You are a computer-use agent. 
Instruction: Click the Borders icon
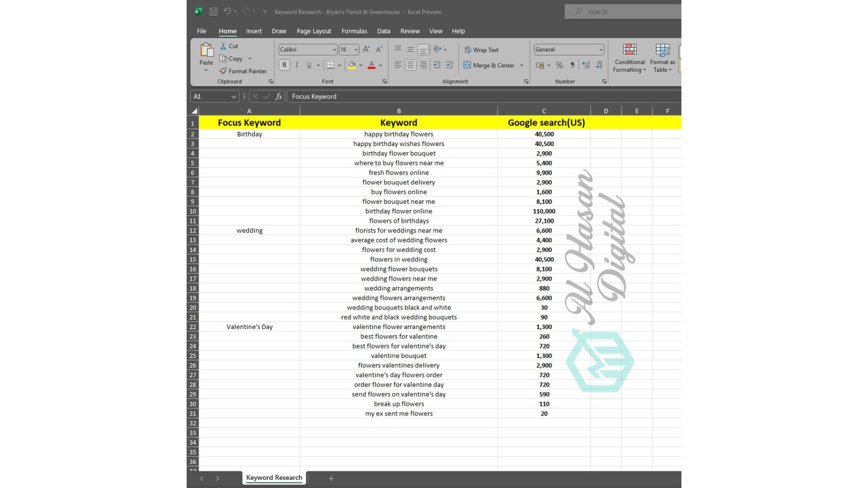(x=330, y=65)
